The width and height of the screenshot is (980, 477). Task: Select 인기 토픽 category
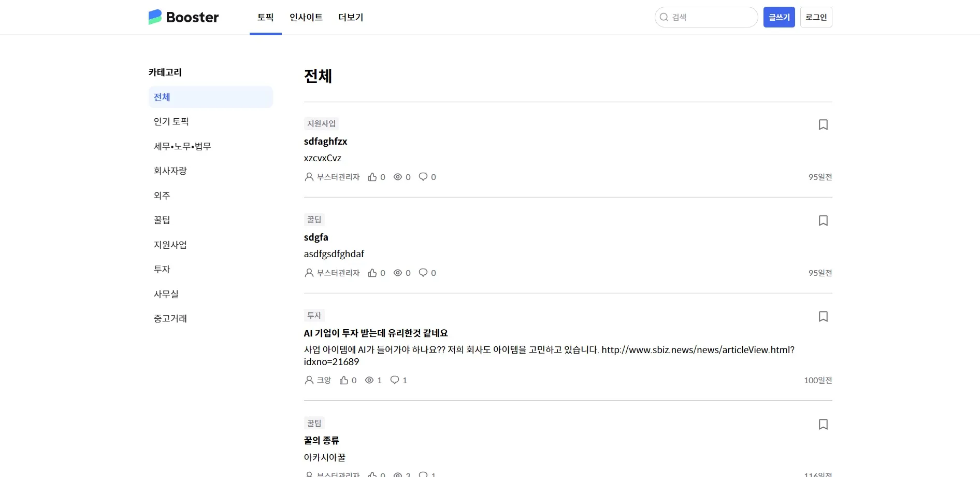click(211, 121)
